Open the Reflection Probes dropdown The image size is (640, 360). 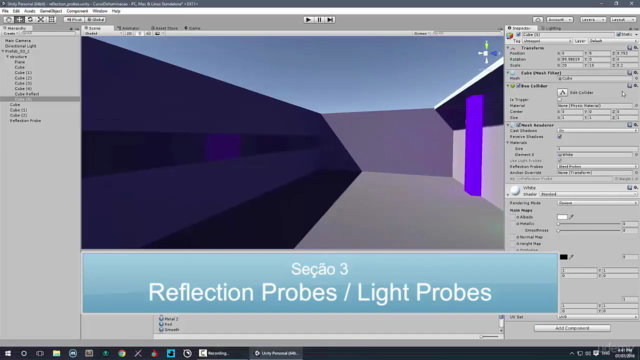point(598,167)
